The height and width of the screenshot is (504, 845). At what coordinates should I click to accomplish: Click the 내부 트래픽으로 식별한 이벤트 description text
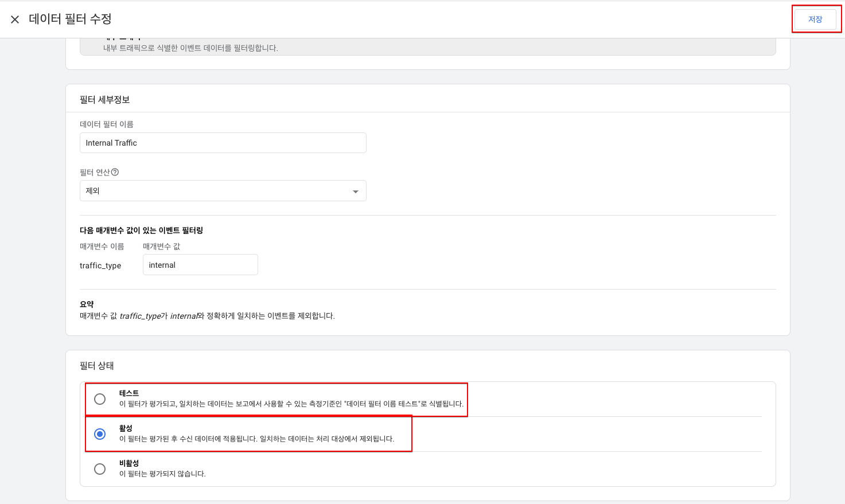190,48
